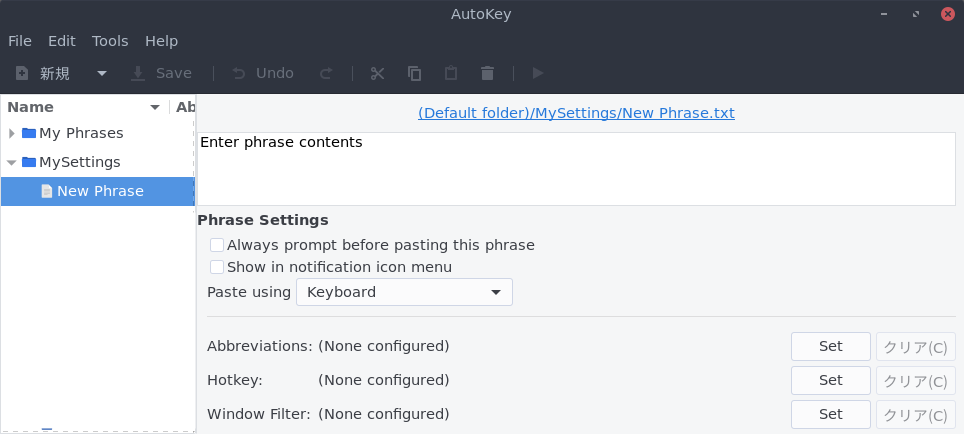Select the My Phrases folder
Viewport: 964px width, 434px height.
point(81,133)
